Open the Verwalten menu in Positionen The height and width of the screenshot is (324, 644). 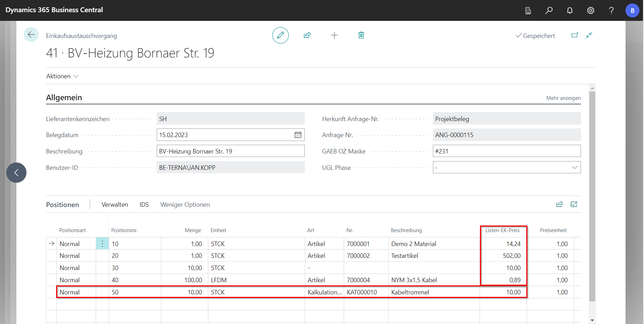point(115,205)
